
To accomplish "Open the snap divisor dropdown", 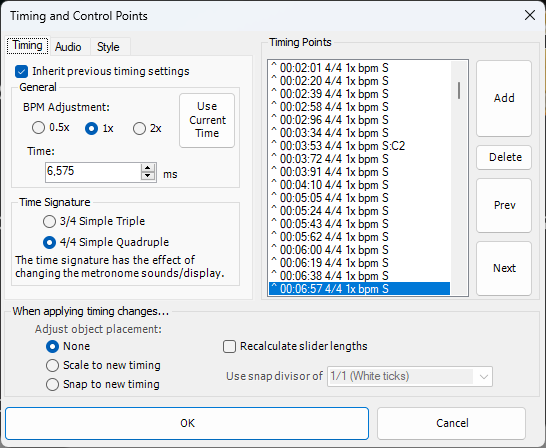I will coord(410,376).
